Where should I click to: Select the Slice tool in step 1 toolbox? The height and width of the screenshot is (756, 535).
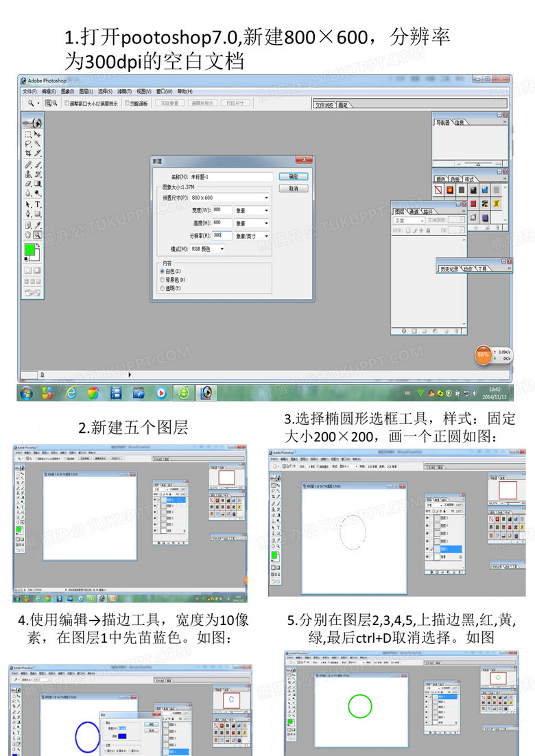[x=38, y=153]
